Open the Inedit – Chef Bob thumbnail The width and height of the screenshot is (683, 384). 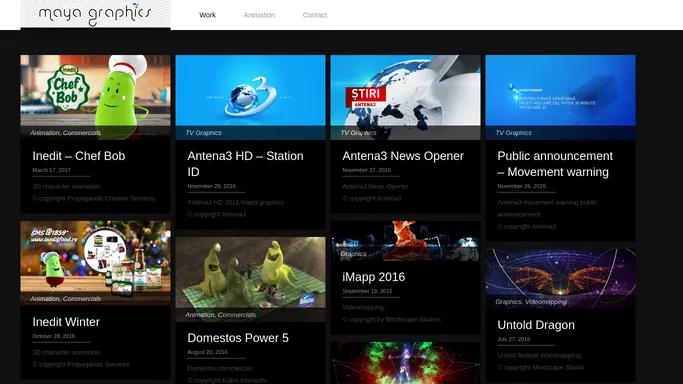(95, 97)
